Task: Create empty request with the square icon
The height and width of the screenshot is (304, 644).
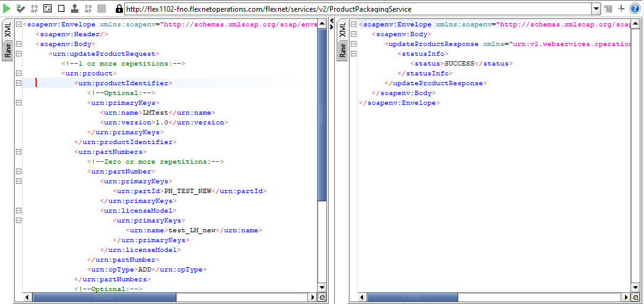Action: tap(61, 8)
